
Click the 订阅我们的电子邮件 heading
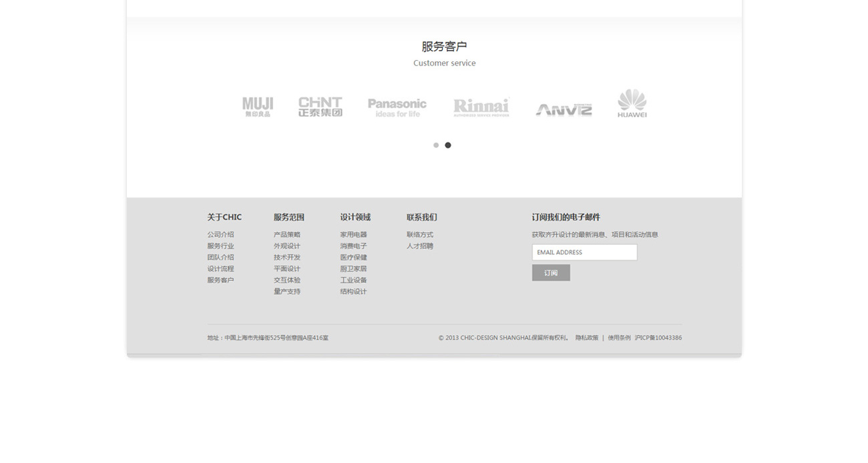pyautogui.click(x=566, y=217)
